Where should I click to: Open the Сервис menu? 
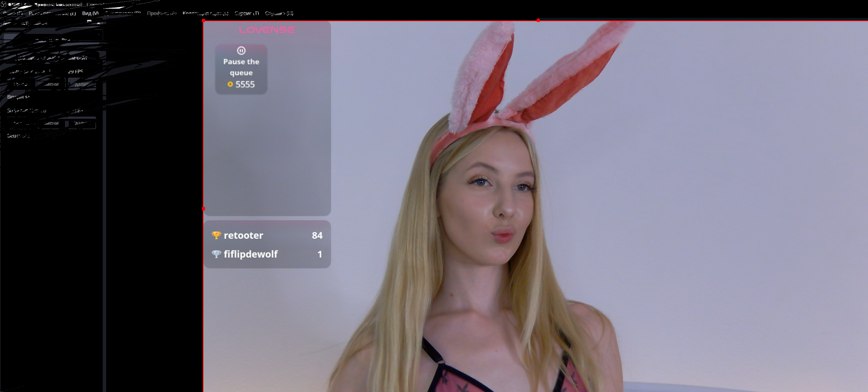(x=246, y=14)
